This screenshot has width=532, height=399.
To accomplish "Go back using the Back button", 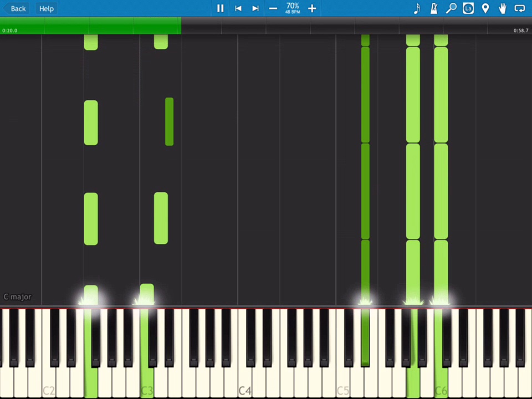I will pos(15,8).
